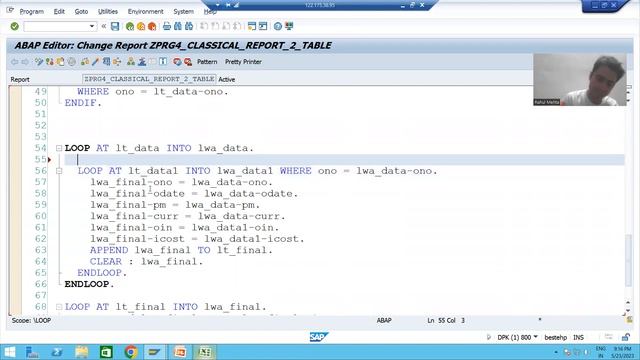Viewport: 640px width, 360px height.
Task: Open the Program menu
Action: pos(32,11)
